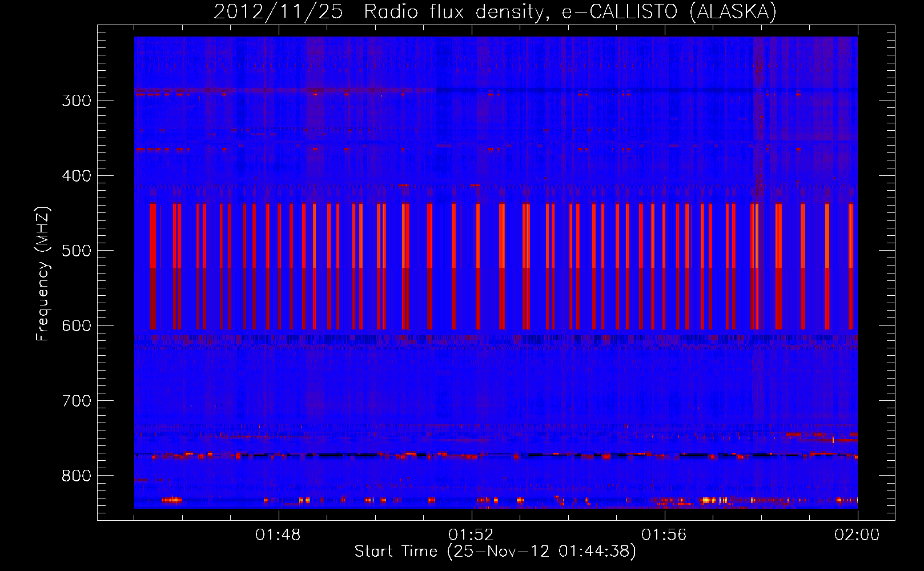Click the 01:56 time tick label
Screen dimensions: 924x571
tap(664, 535)
